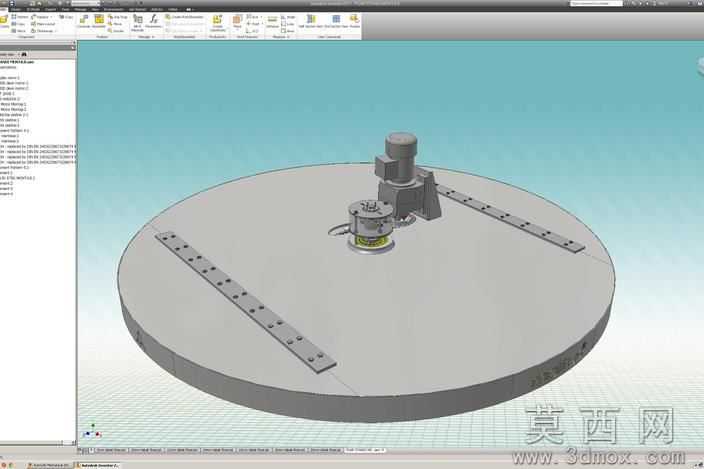The height and width of the screenshot is (469, 704).
Task: Open the Get Started ribbon tab
Action: point(137,9)
